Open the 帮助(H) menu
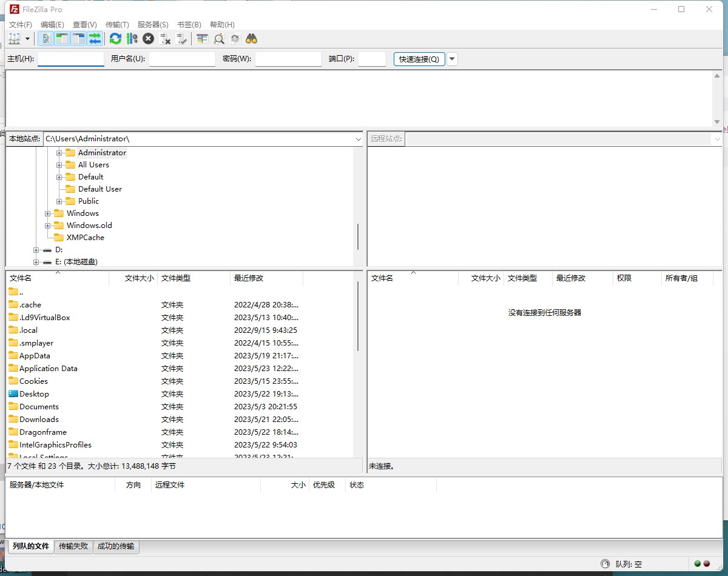The image size is (728, 576). 222,25
